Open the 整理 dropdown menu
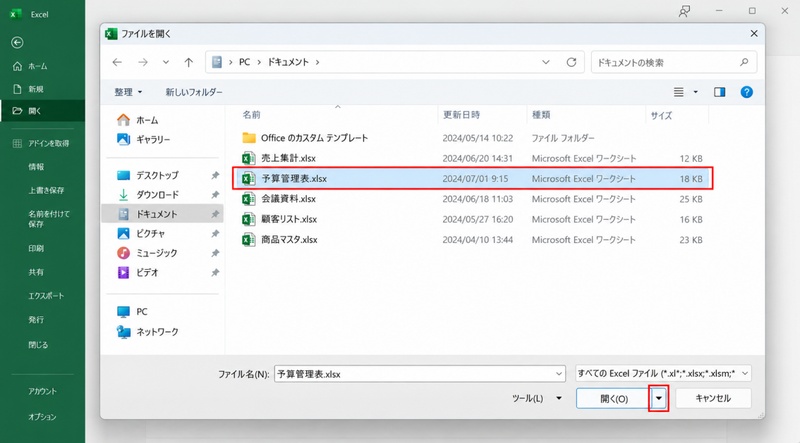The image size is (800, 443). pyautogui.click(x=128, y=92)
